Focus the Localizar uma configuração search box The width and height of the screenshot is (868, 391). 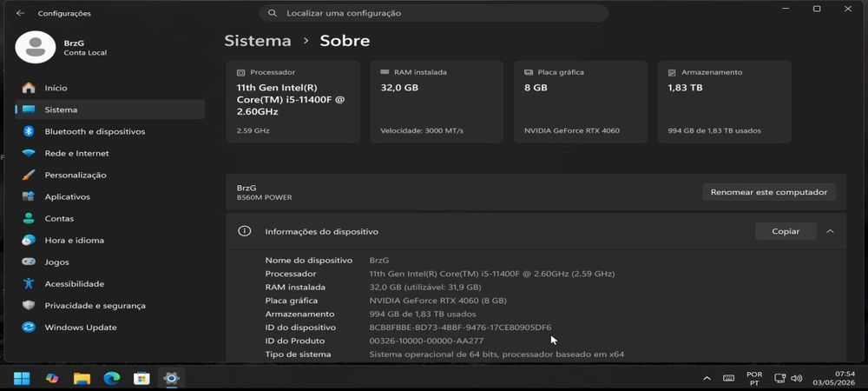pyautogui.click(x=434, y=13)
